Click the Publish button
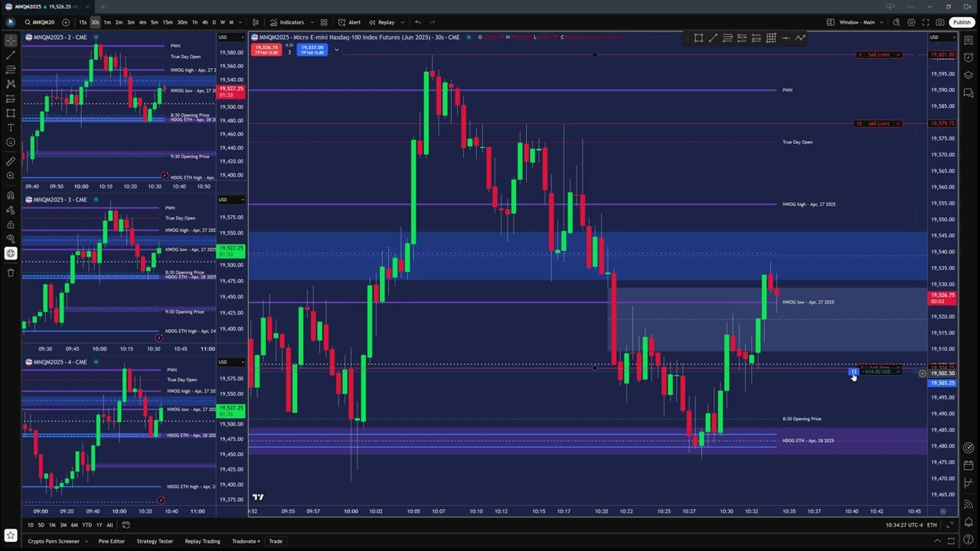The width and height of the screenshot is (980, 551). [962, 22]
